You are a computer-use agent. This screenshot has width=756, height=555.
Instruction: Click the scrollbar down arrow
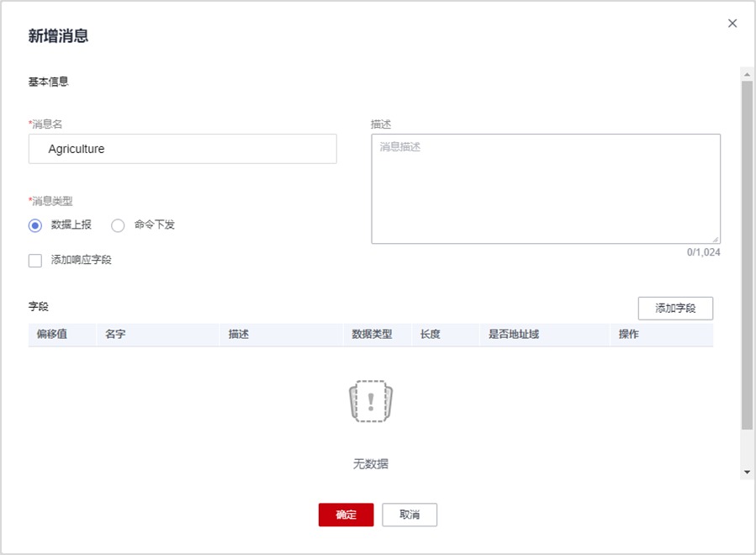point(747,473)
